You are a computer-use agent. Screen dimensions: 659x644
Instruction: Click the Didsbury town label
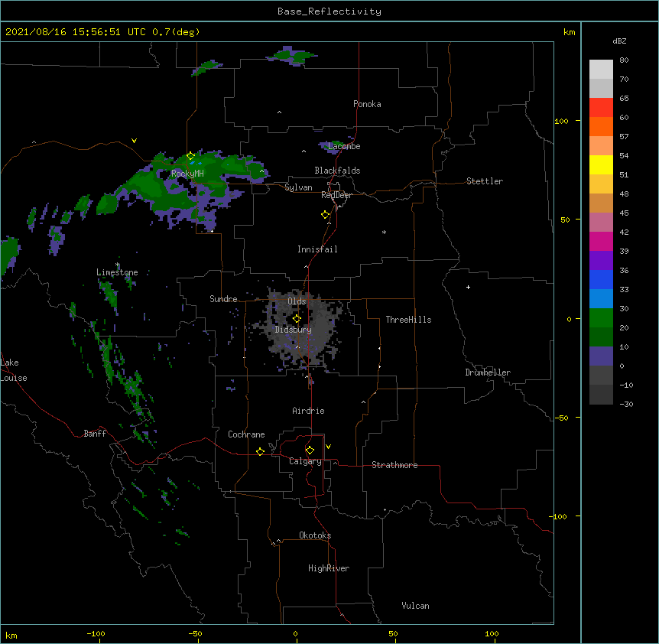(294, 330)
